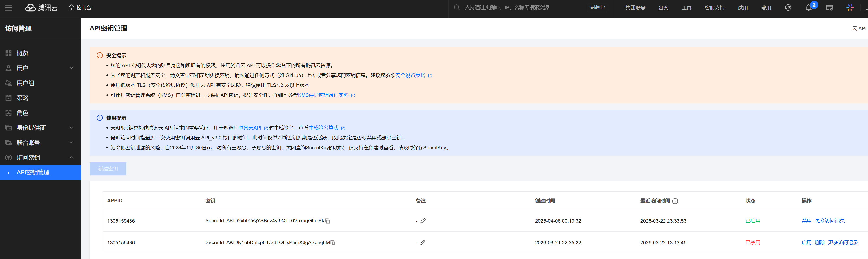Enable the disabled key via 启用
Screen dimensions: 868x259
(806, 242)
